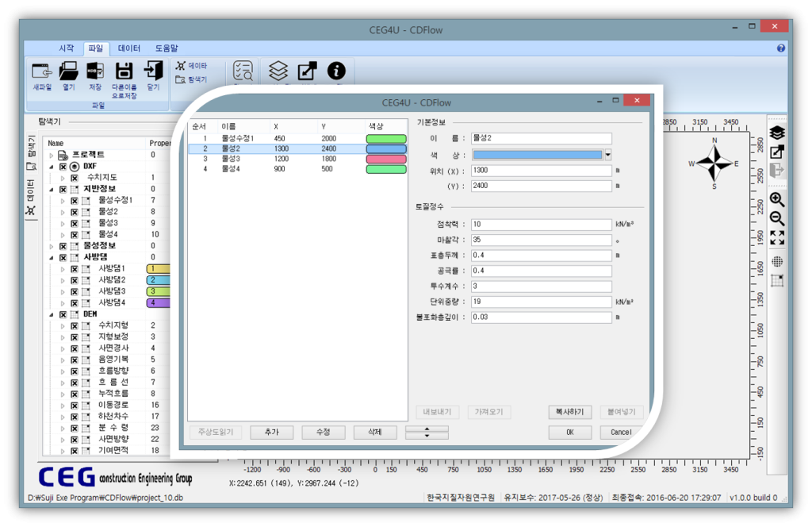Toggle the globe grid icon
812x527 pixels.
coord(777,262)
